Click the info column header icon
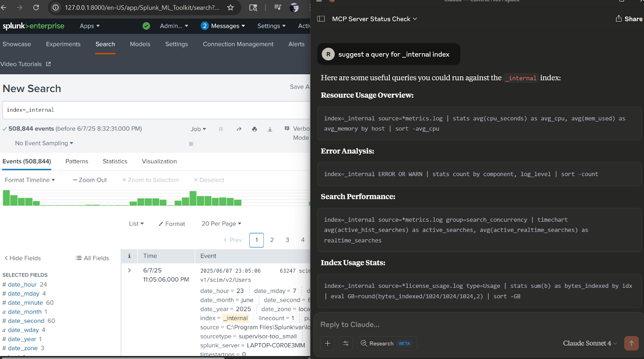 coord(129,256)
